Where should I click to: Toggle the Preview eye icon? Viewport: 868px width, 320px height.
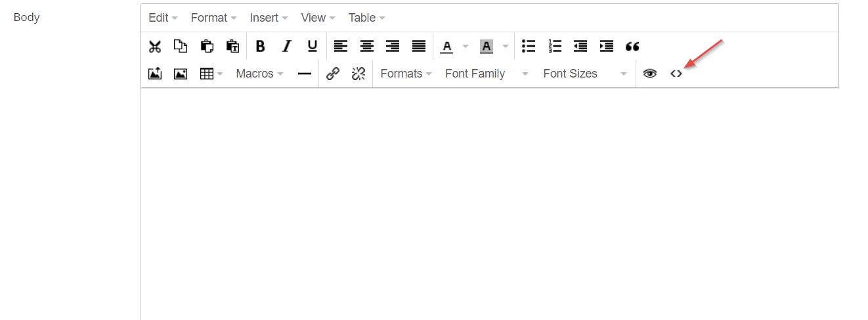tap(650, 74)
